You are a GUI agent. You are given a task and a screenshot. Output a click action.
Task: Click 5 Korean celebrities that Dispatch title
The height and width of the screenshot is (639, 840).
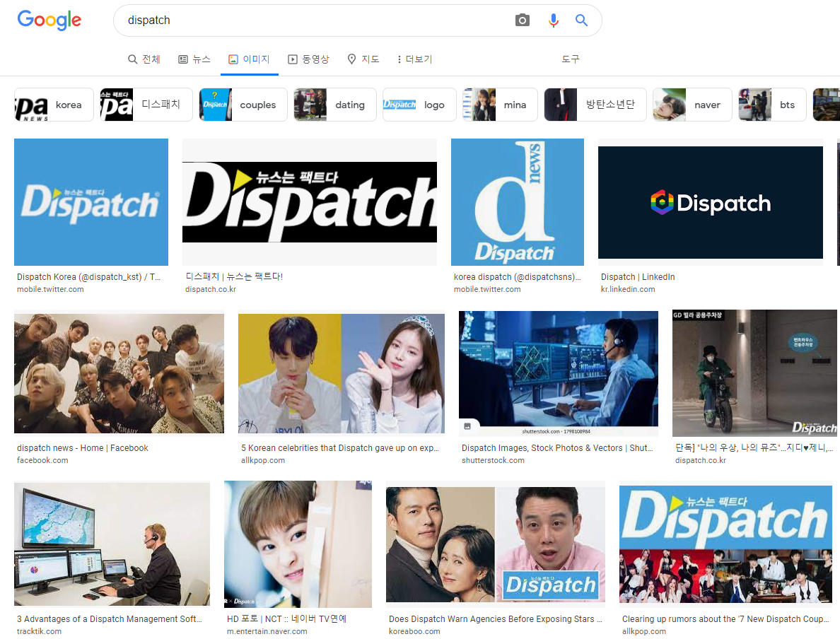tap(340, 447)
